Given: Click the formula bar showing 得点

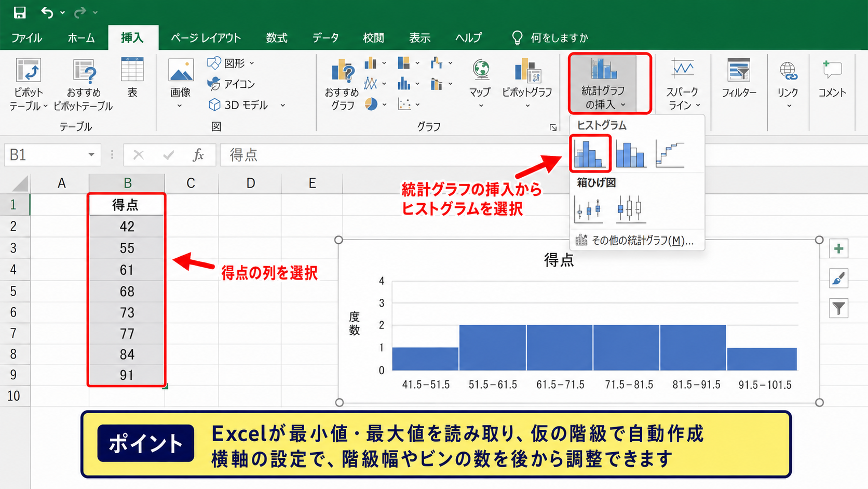Looking at the screenshot, I should (544, 155).
